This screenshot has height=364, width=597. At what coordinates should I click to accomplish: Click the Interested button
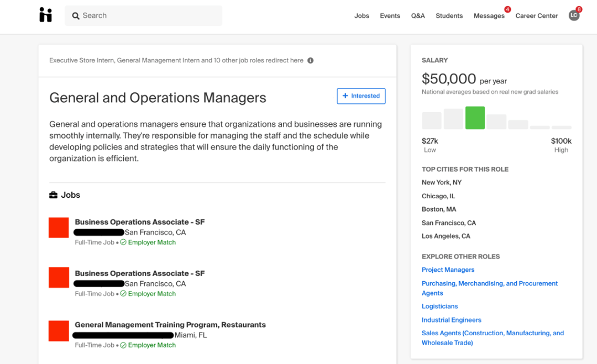[361, 96]
